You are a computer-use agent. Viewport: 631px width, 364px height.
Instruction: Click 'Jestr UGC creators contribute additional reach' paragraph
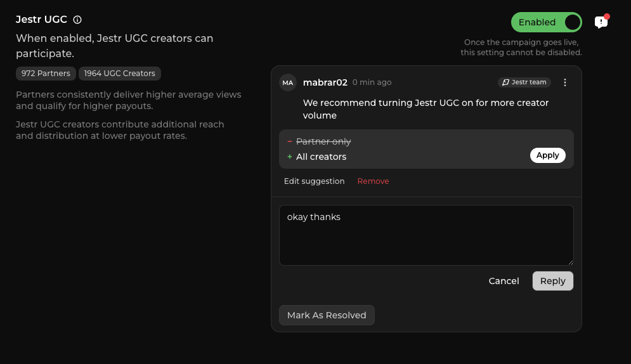pyautogui.click(x=120, y=130)
